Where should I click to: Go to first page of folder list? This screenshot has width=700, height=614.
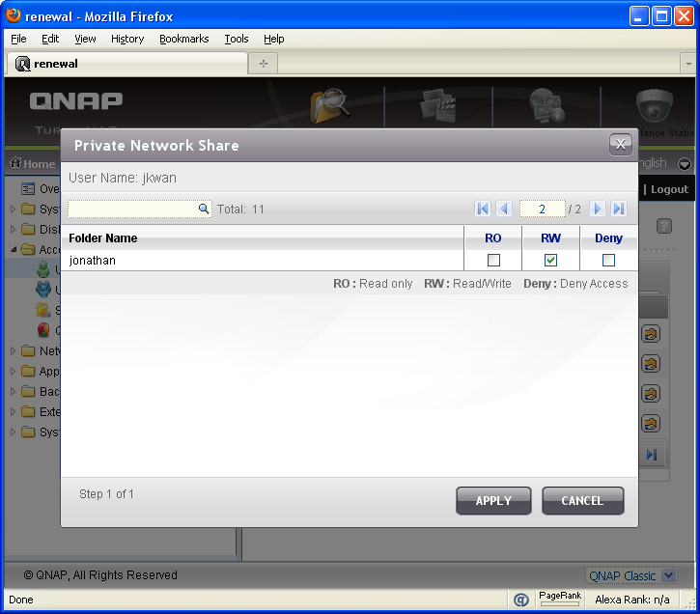coord(483,209)
